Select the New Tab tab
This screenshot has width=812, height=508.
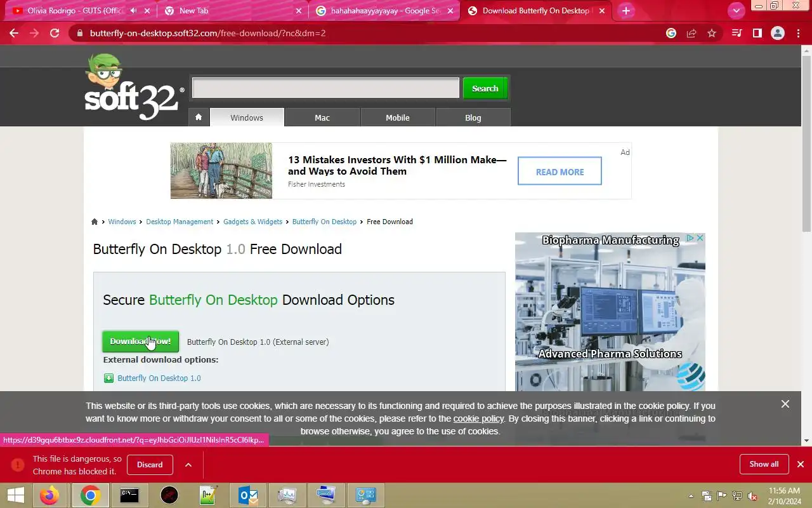pyautogui.click(x=233, y=11)
